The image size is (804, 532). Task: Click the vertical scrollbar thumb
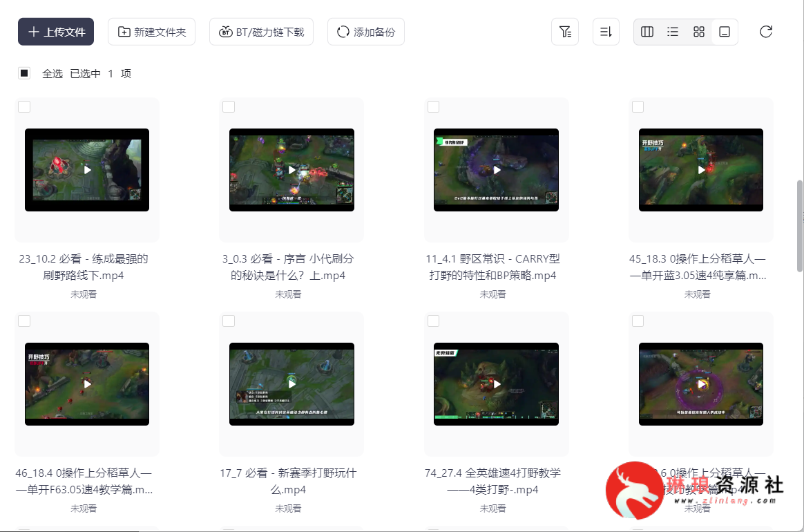click(x=799, y=226)
